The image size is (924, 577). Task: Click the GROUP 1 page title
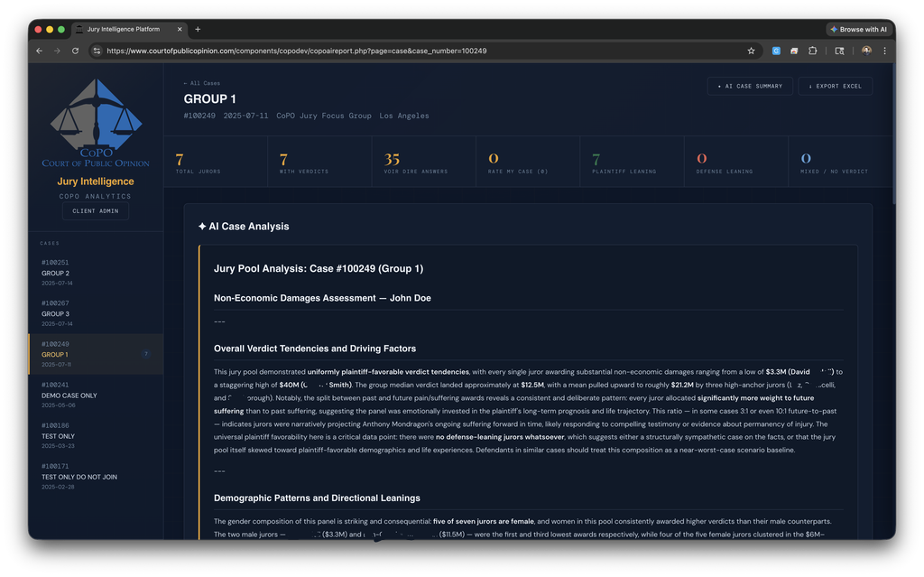click(x=209, y=99)
